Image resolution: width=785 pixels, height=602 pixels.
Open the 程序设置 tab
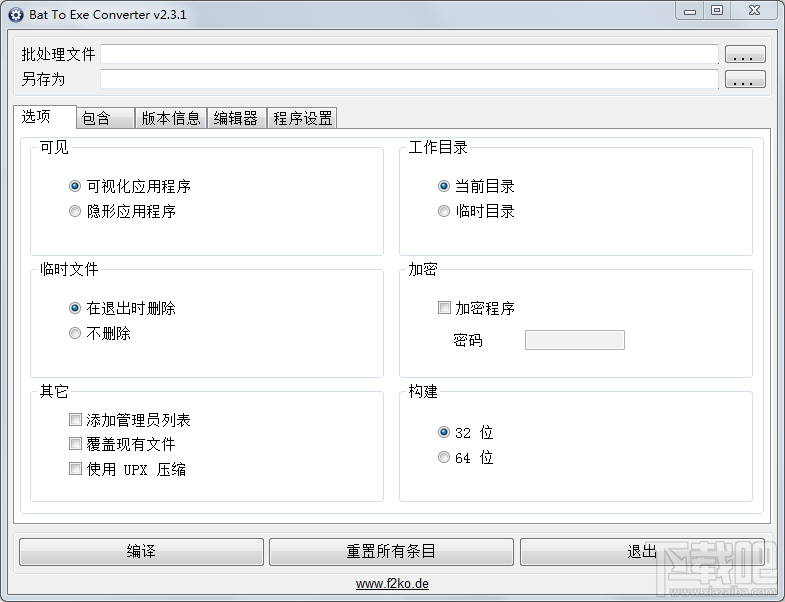pyautogui.click(x=302, y=118)
